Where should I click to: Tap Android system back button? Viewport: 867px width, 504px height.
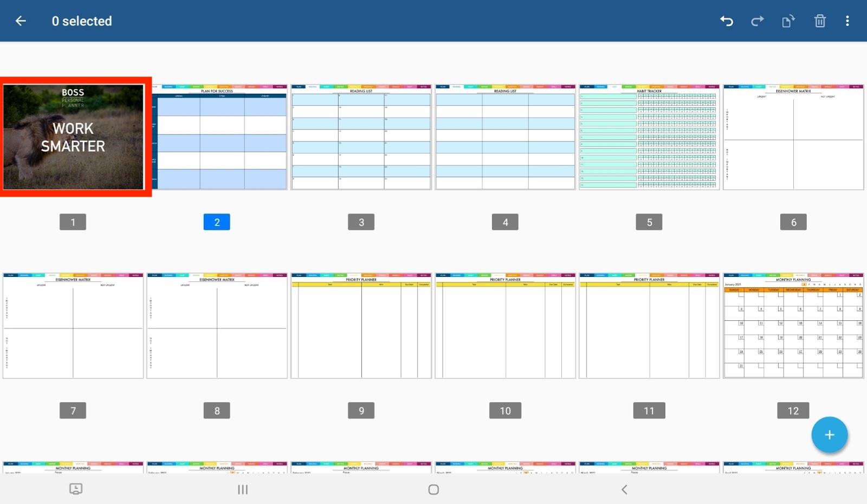pos(624,489)
